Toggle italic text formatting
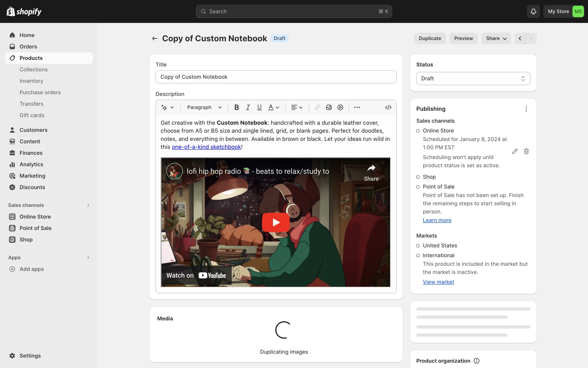Viewport: 588px width, 368px height. [x=248, y=107]
